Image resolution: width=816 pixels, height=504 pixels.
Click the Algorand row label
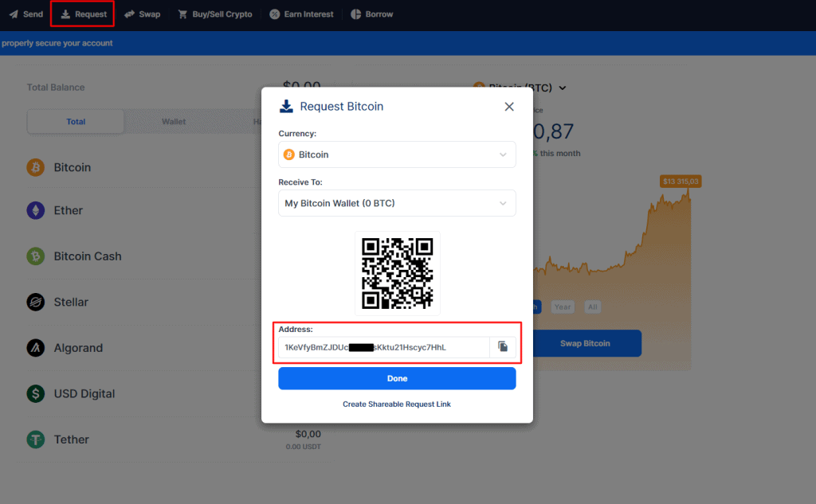78,348
